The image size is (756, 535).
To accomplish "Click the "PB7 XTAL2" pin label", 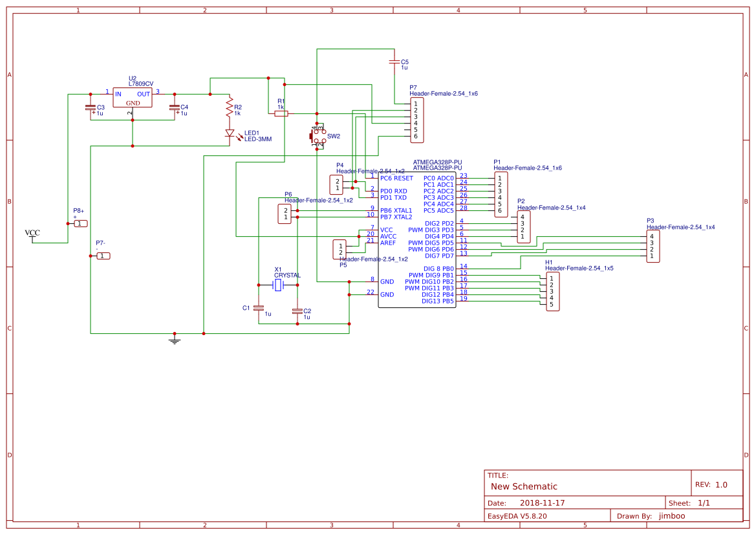I will [396, 217].
